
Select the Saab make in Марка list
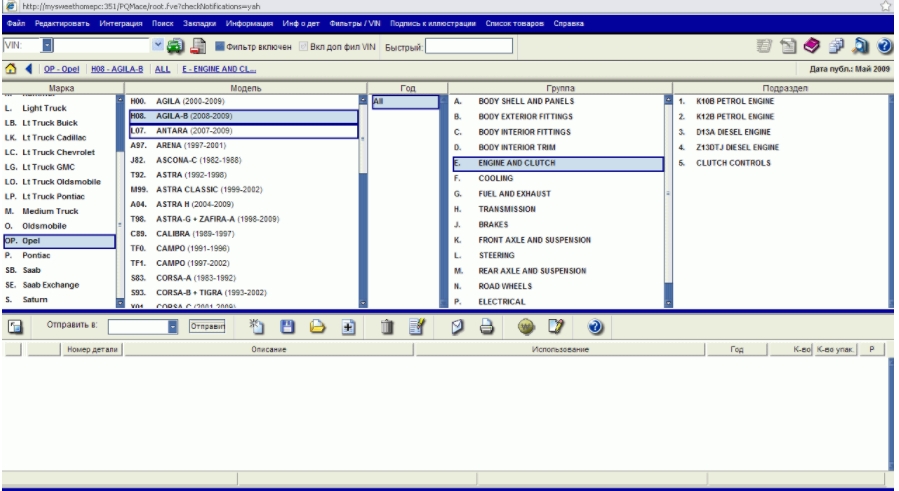(x=59, y=270)
